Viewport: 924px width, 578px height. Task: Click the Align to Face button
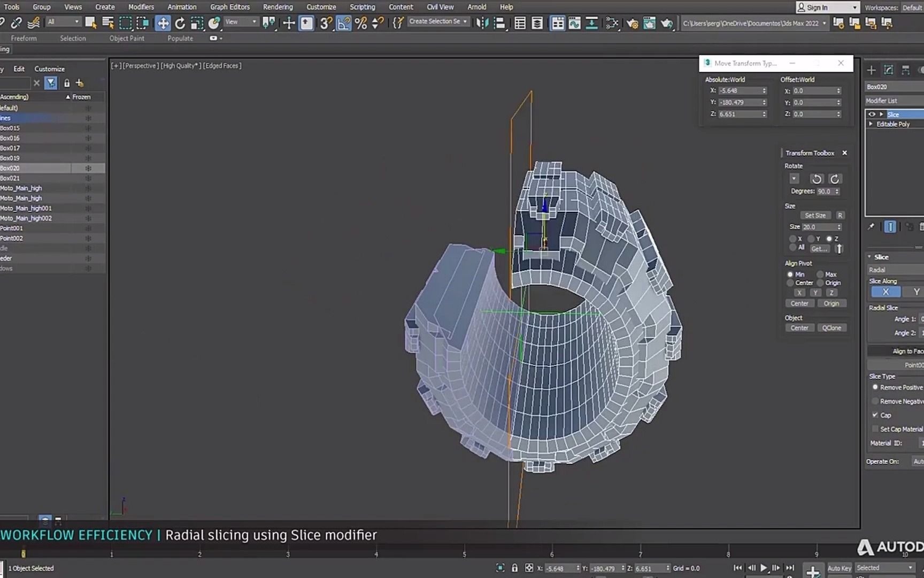907,351
